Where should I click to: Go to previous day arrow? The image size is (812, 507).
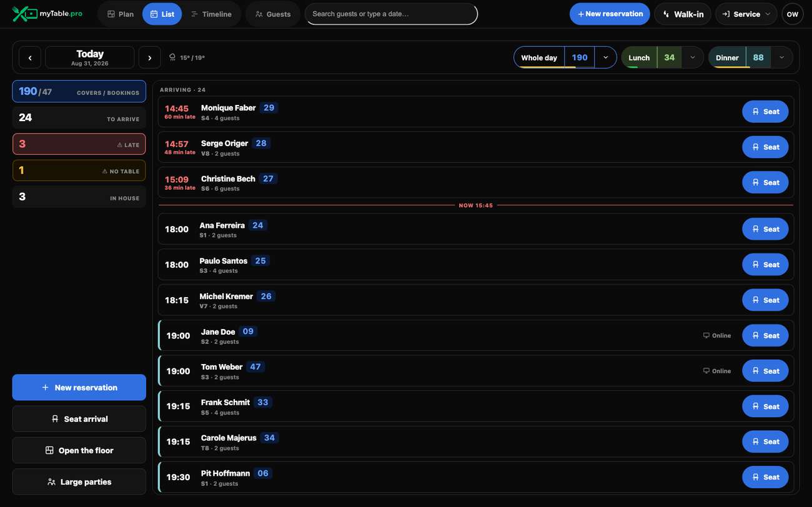click(x=30, y=57)
